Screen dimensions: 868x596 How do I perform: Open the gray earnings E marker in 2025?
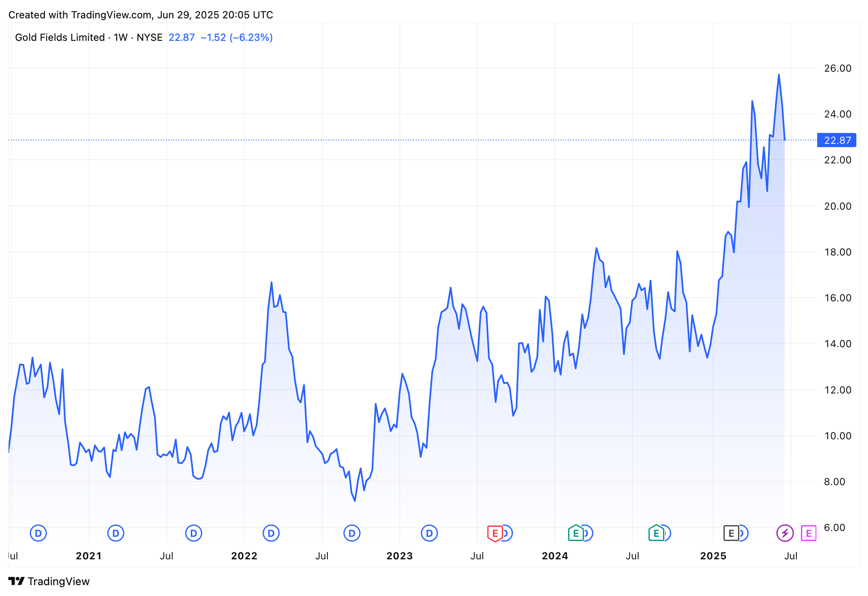click(731, 533)
